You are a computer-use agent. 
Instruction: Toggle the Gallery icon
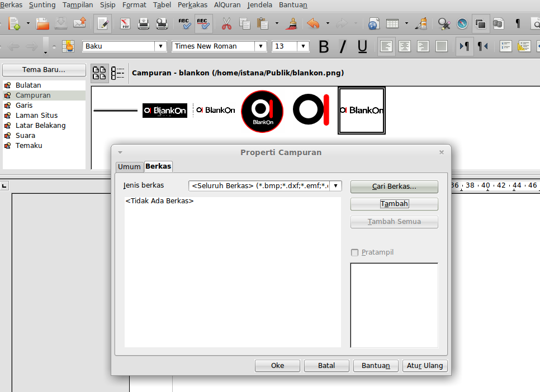tap(480, 24)
